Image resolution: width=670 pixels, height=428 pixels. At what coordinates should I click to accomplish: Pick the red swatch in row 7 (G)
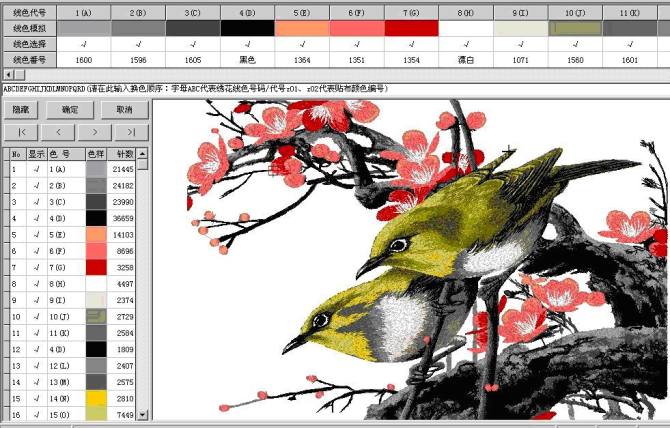96,267
